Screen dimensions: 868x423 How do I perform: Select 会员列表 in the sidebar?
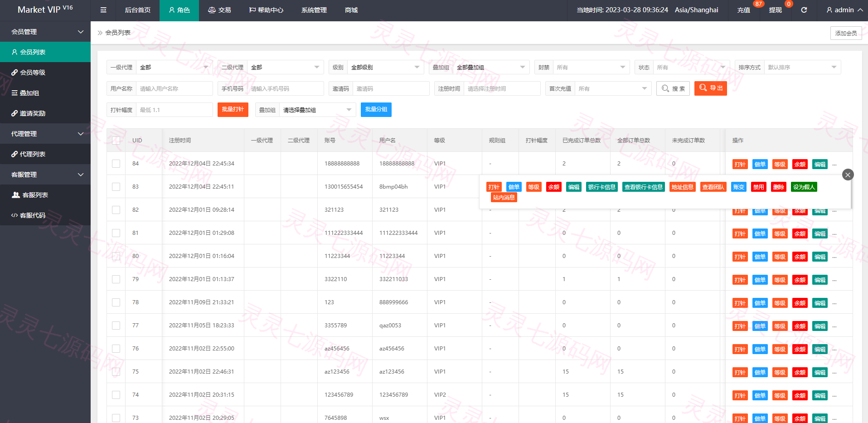[45, 52]
